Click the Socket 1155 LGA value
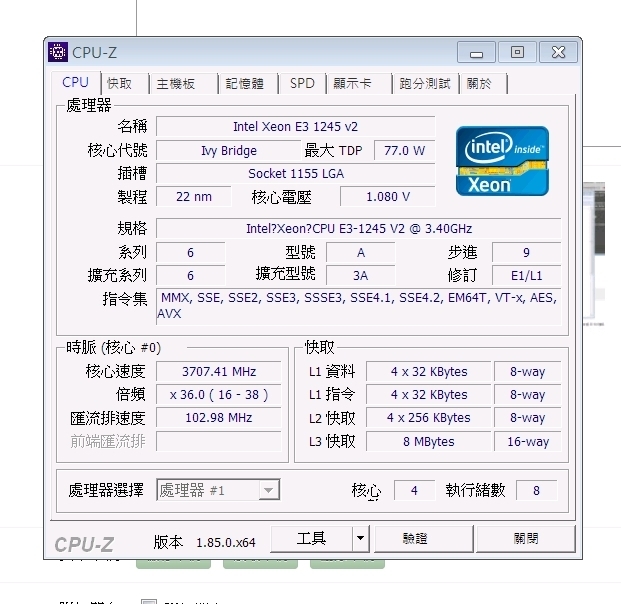Image resolution: width=621 pixels, height=604 pixels. (295, 173)
